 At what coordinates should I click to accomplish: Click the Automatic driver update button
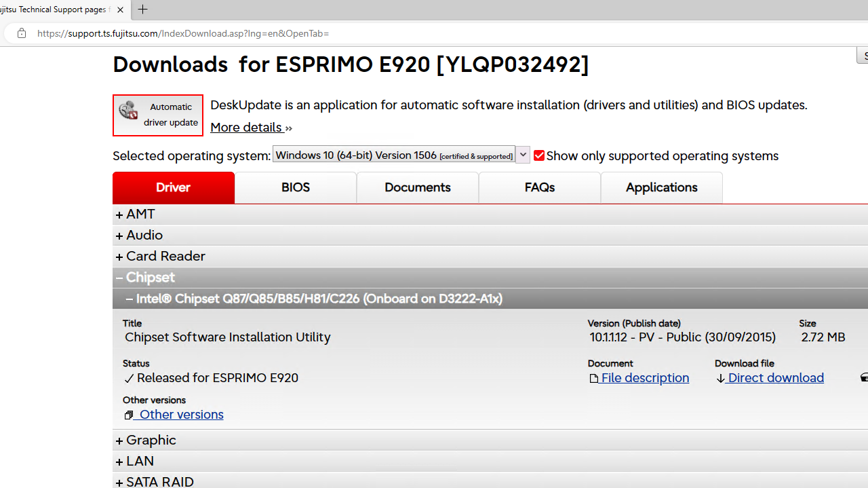coord(158,115)
